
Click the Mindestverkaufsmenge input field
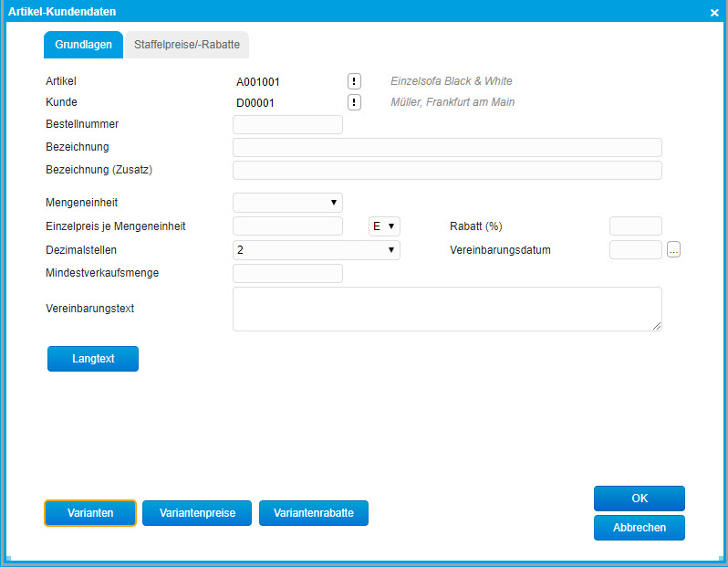287,273
